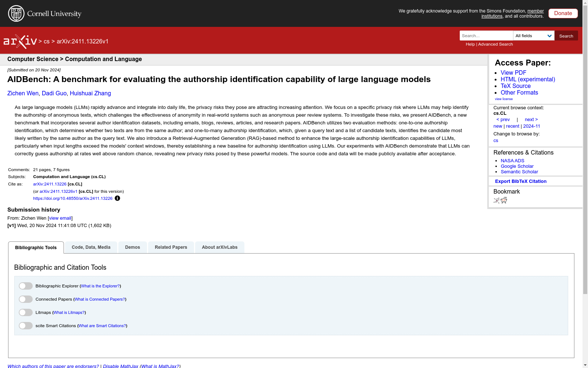The width and height of the screenshot is (588, 368).
Task: Click the arXiv:2411.13226 cite link
Action: (x=50, y=184)
